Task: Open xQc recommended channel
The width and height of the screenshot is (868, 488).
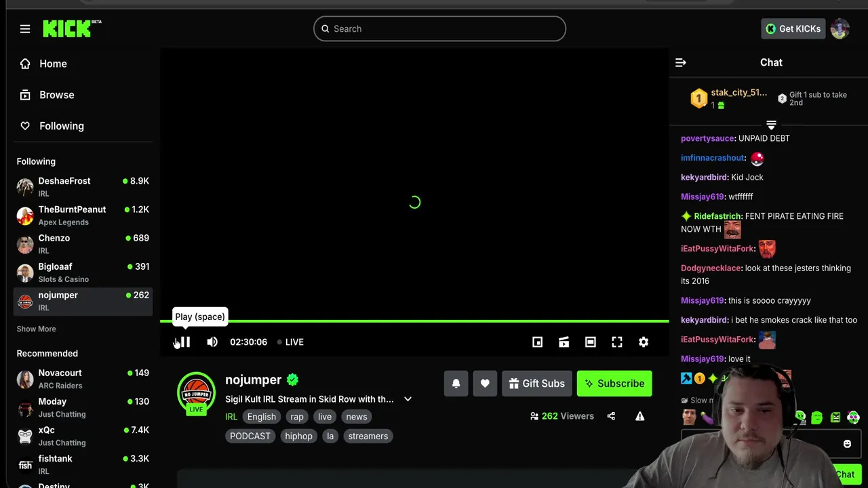Action: coord(83,435)
